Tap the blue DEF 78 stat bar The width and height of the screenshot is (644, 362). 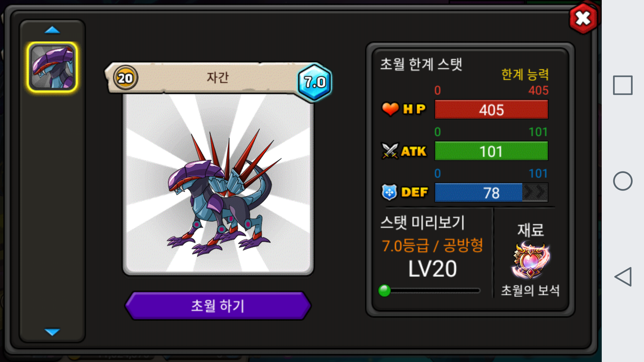(491, 193)
